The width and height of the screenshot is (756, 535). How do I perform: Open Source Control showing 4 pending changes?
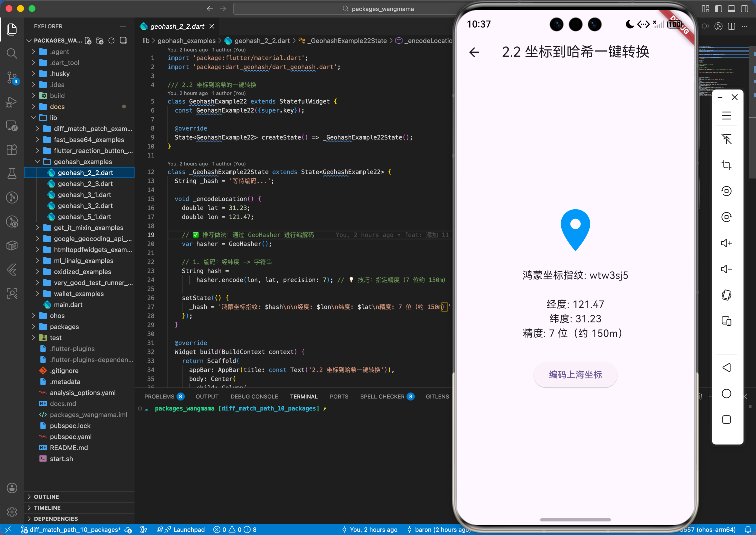tap(12, 78)
